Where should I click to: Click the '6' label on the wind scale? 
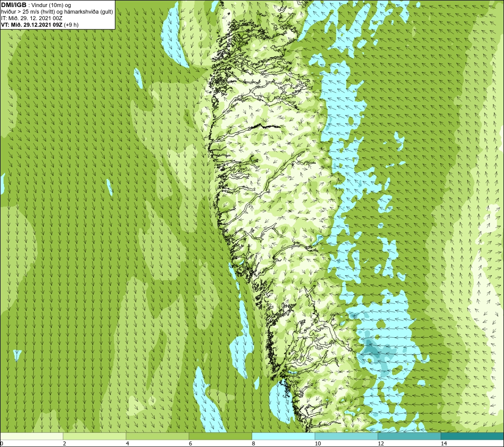[191, 444]
